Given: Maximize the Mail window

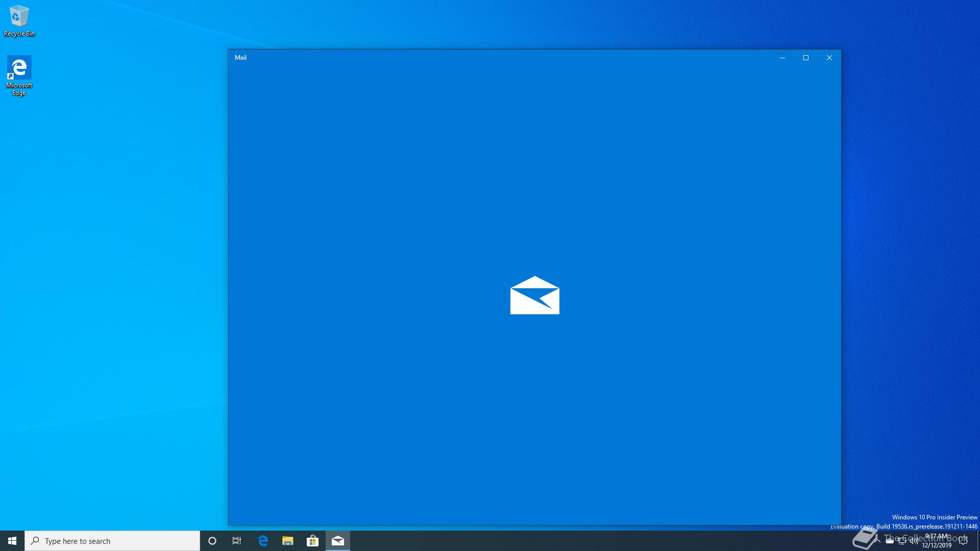Looking at the screenshot, I should coord(806,58).
